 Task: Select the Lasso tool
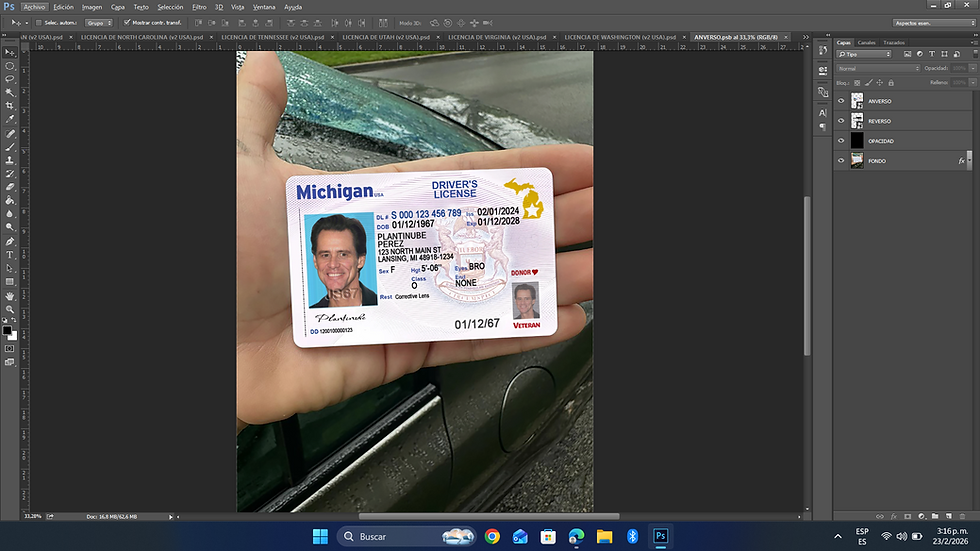9,79
